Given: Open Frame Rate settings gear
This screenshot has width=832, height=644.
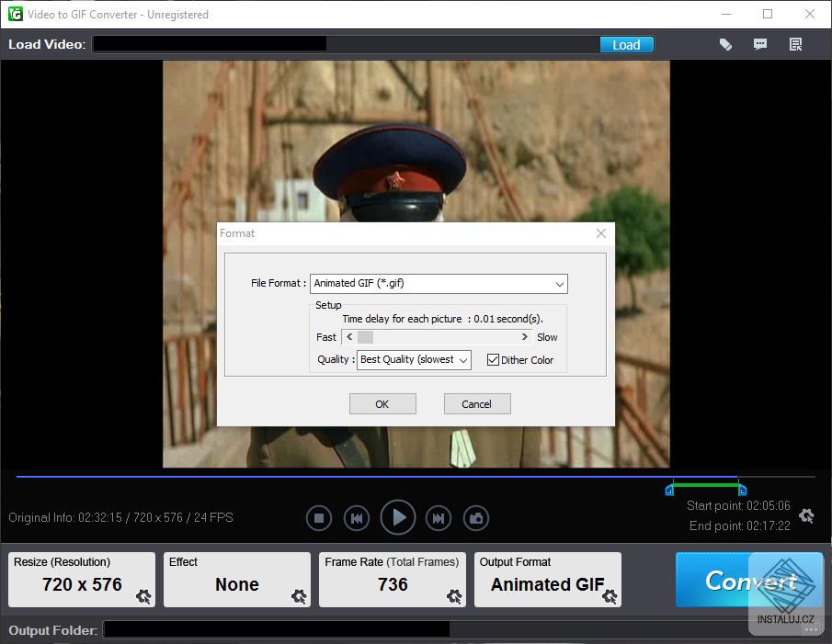Looking at the screenshot, I should point(454,596).
